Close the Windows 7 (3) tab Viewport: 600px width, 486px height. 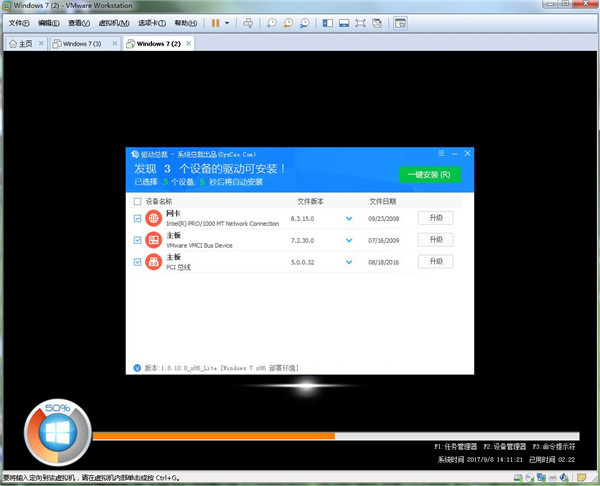(x=114, y=44)
